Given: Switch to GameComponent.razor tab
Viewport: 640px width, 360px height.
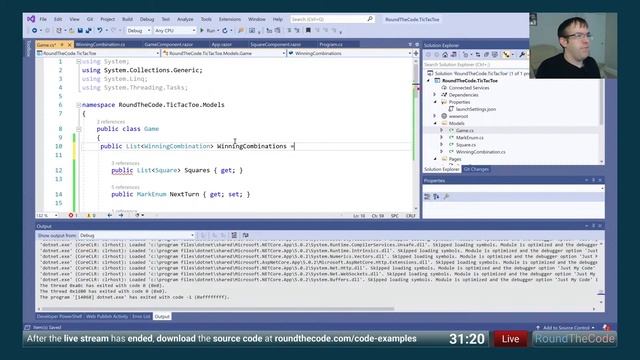Looking at the screenshot, I should [169, 44].
